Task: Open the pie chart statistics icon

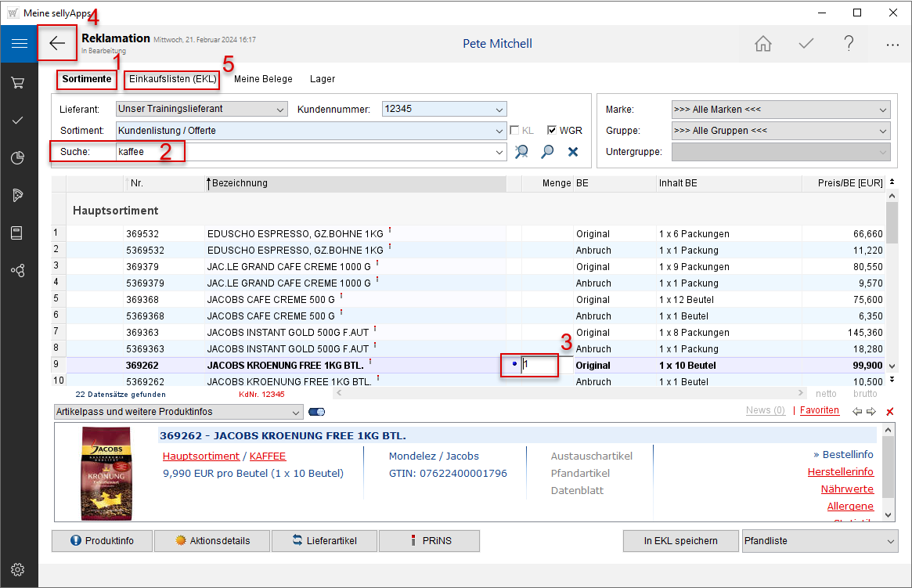Action: pos(18,158)
